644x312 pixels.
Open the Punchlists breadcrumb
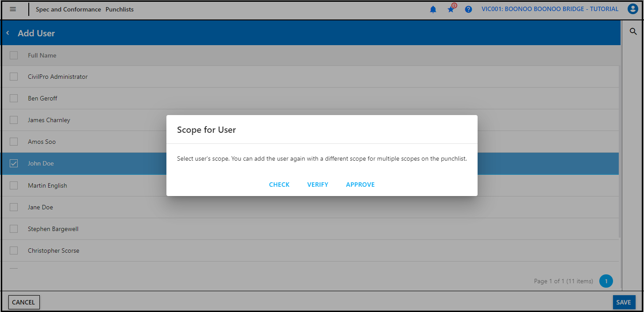coord(120,9)
